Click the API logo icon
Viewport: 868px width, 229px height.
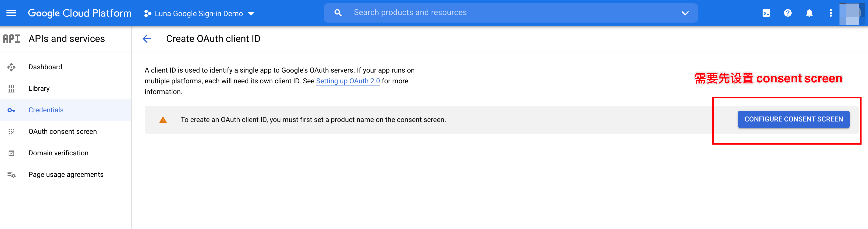12,39
